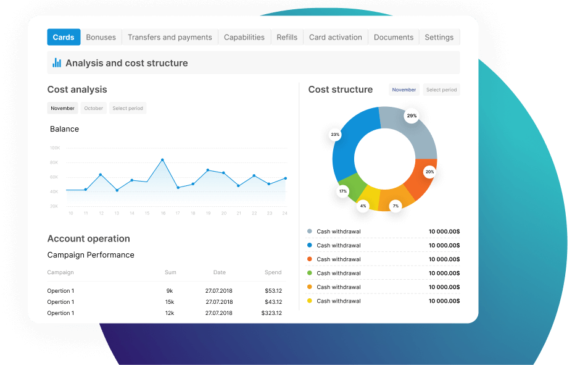Click the Account operation heading
This screenshot has width=588, height=365.
(x=88, y=238)
